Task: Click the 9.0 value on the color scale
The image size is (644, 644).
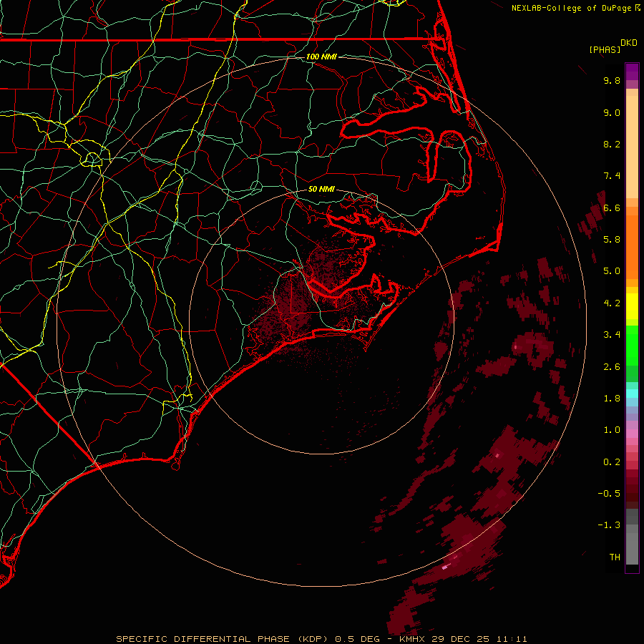Action: [612, 112]
